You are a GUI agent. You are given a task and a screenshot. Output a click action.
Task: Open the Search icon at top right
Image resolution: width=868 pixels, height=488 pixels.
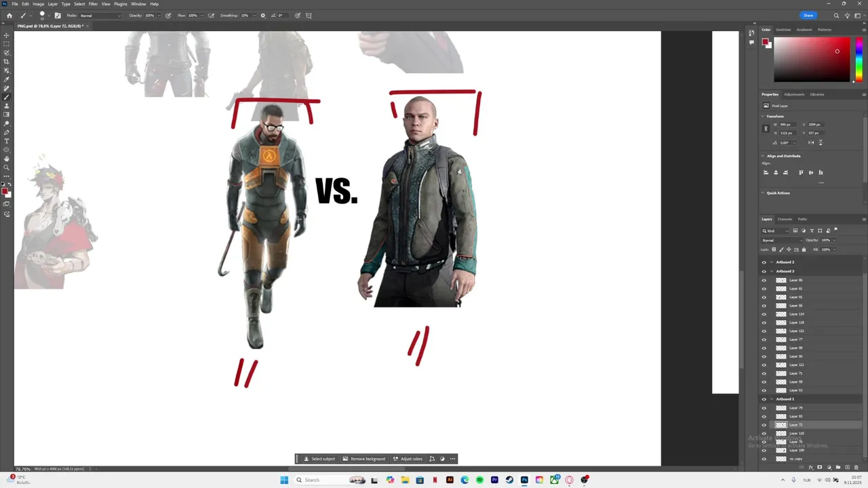tap(836, 16)
